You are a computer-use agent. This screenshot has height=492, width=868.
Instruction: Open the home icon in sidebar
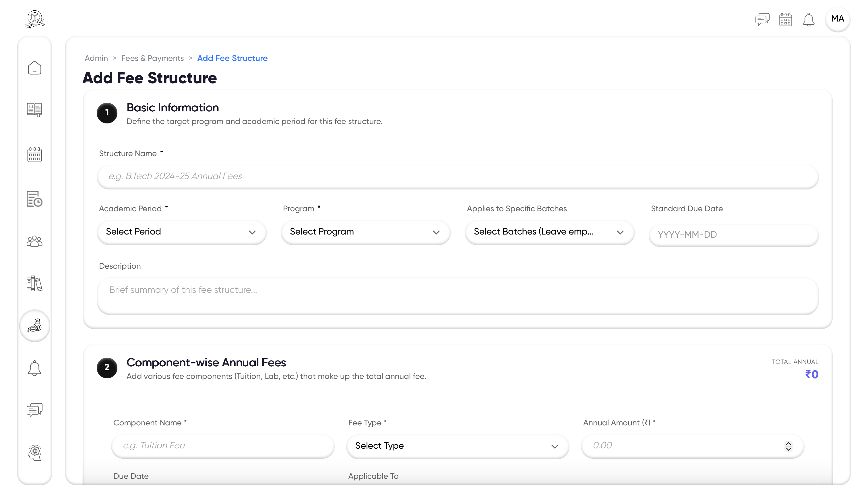tap(34, 68)
